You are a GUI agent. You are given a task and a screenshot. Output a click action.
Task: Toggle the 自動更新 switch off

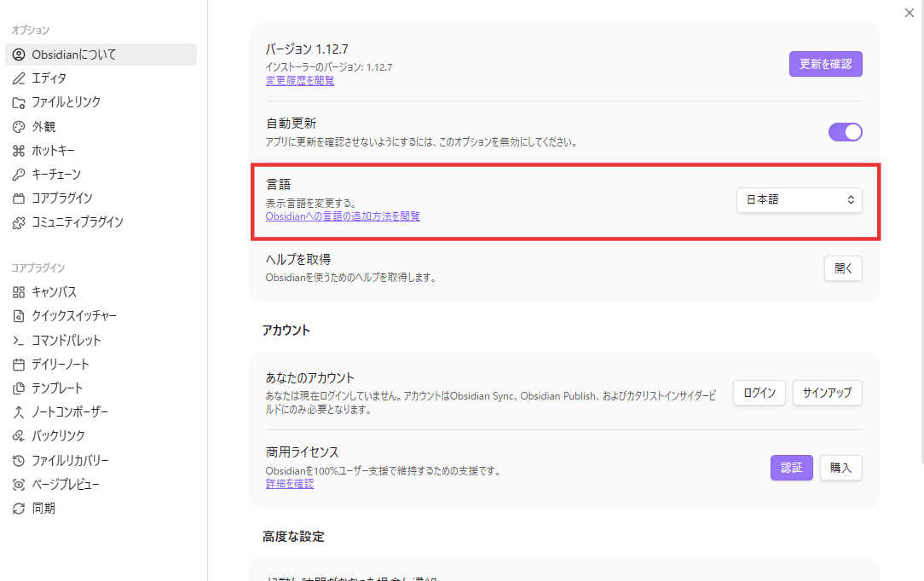[845, 132]
